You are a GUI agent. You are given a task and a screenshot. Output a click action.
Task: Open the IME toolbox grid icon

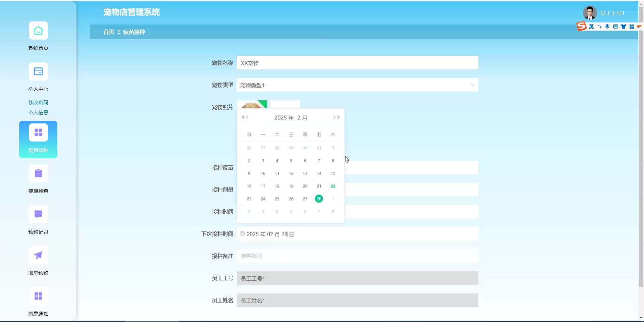[x=632, y=26]
